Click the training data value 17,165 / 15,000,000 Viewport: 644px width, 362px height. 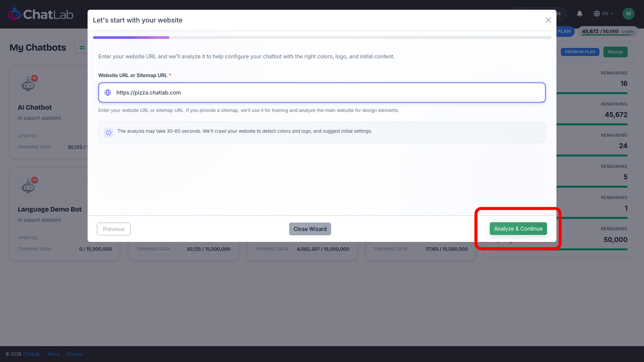tap(447, 249)
